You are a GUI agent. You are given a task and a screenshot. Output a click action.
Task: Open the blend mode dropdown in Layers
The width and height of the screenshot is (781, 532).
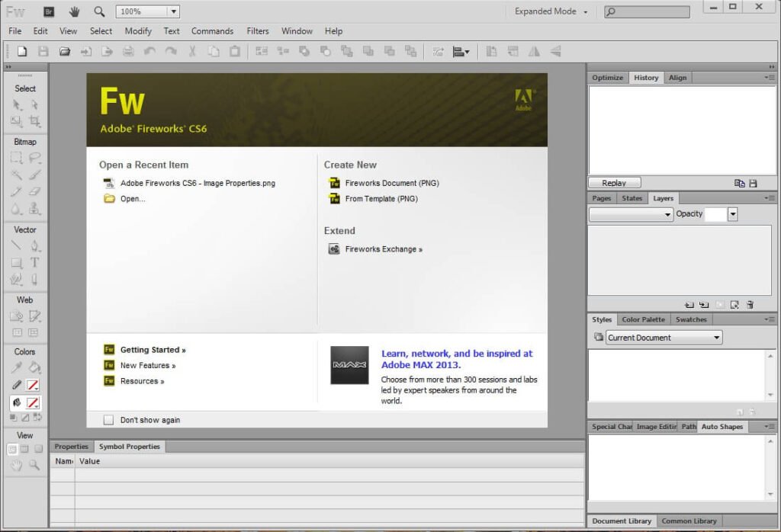coord(631,214)
